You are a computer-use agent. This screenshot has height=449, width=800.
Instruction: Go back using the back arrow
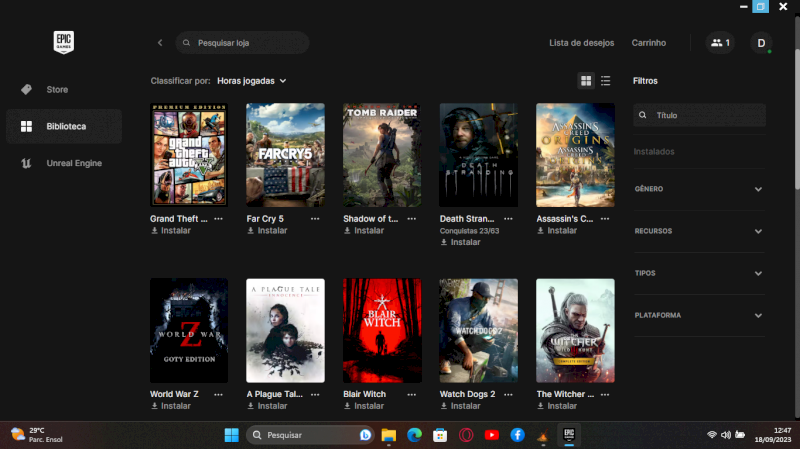(160, 43)
